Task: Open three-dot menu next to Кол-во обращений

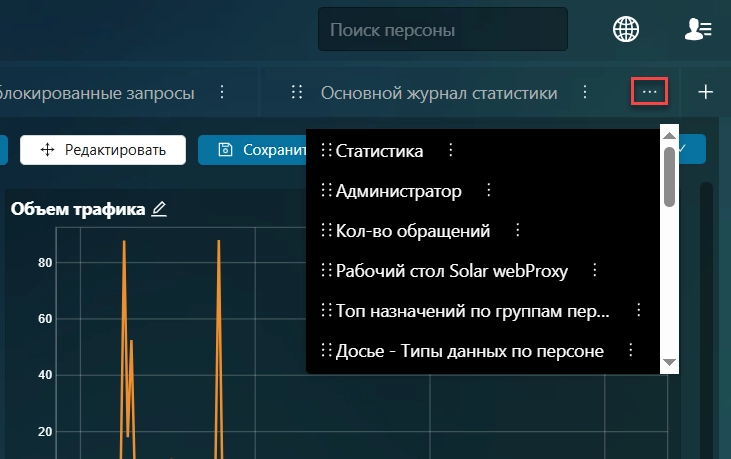Action: point(517,230)
